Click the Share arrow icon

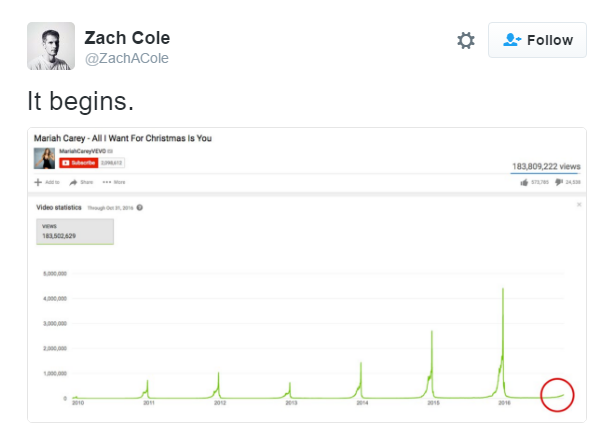tap(73, 182)
